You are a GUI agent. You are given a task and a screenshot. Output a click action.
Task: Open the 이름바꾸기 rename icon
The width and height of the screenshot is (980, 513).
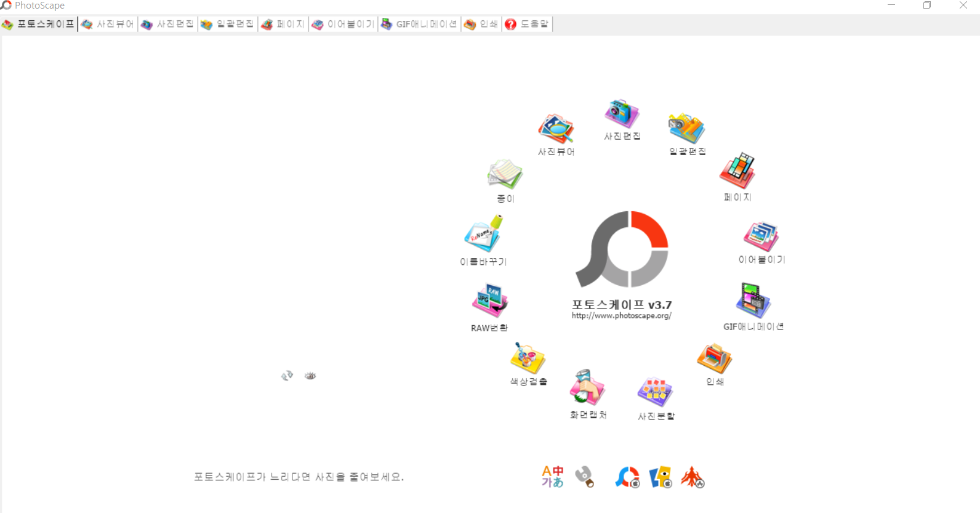tap(484, 233)
